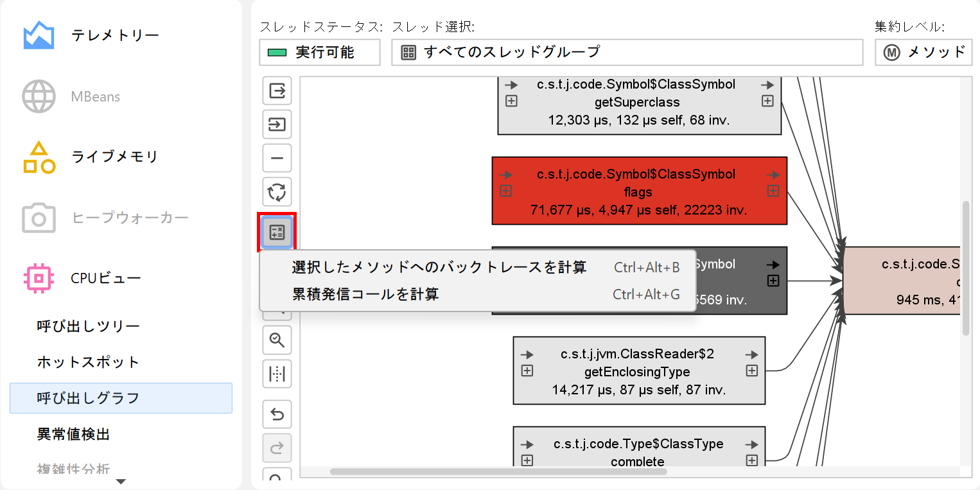Click the show outgoing calls toolbar icon
Viewport: 980px width, 490px height.
(277, 91)
